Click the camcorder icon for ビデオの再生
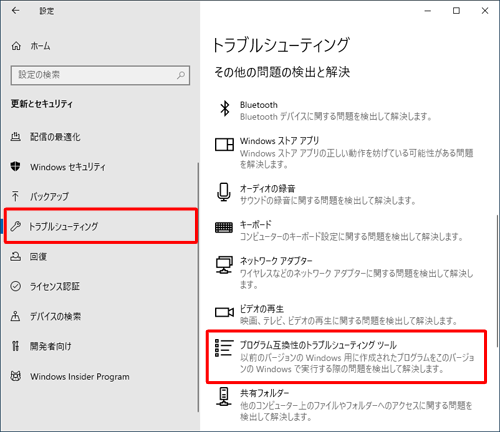 click(224, 312)
